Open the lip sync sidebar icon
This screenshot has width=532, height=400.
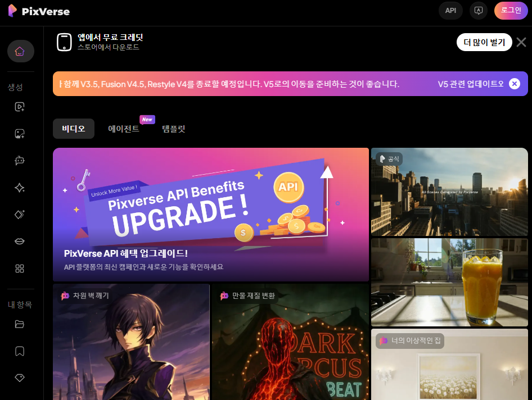pyautogui.click(x=20, y=241)
